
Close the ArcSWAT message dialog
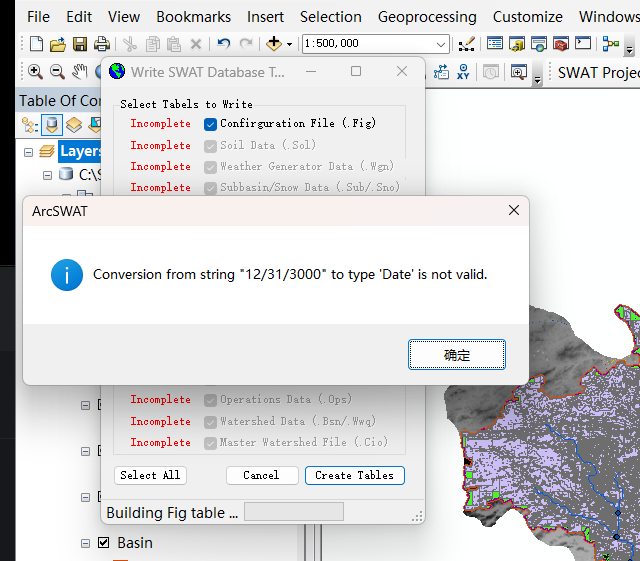tap(514, 210)
